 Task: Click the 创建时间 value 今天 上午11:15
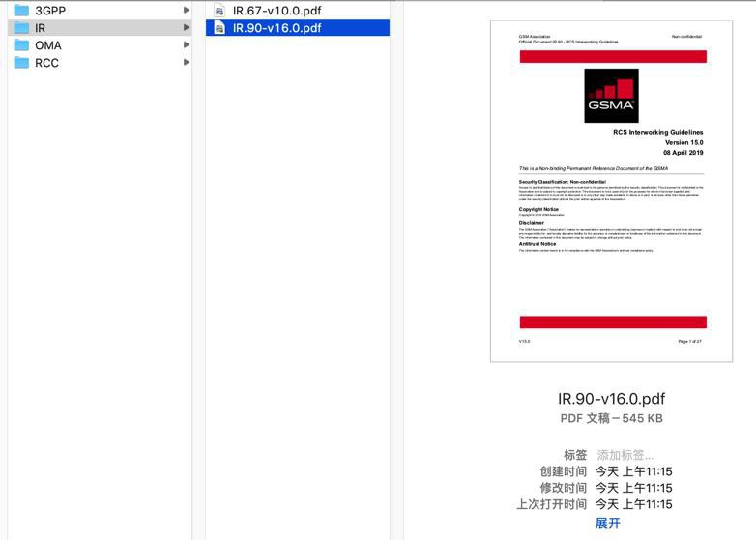click(x=633, y=471)
